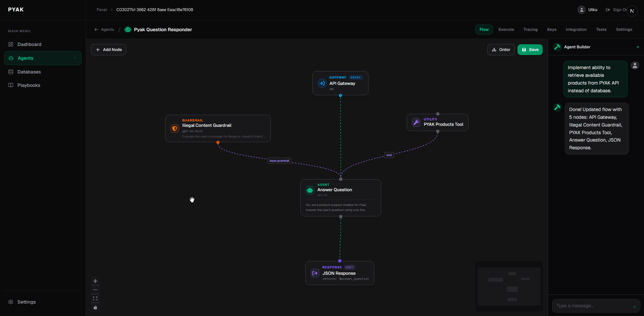Click the input guardrail edge label
This screenshot has width=644, height=316.
click(x=279, y=161)
